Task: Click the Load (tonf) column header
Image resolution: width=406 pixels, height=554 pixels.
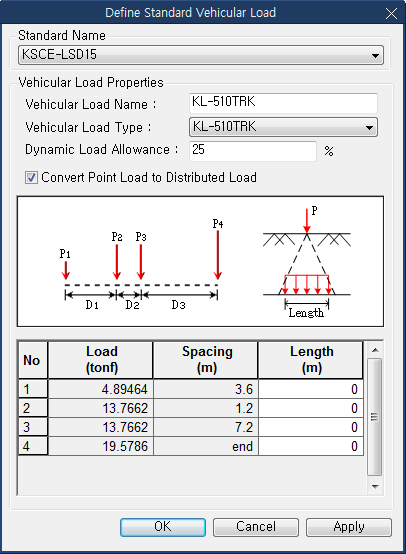Action: [x=100, y=360]
